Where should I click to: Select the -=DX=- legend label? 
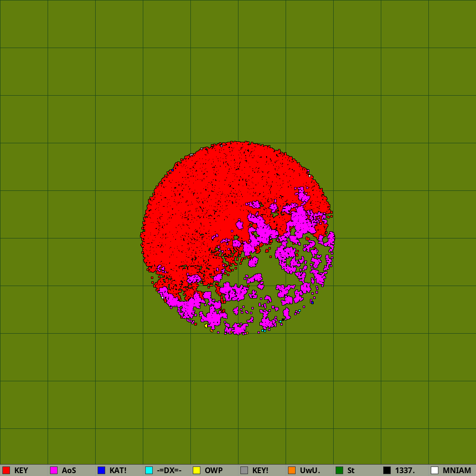[169, 471]
